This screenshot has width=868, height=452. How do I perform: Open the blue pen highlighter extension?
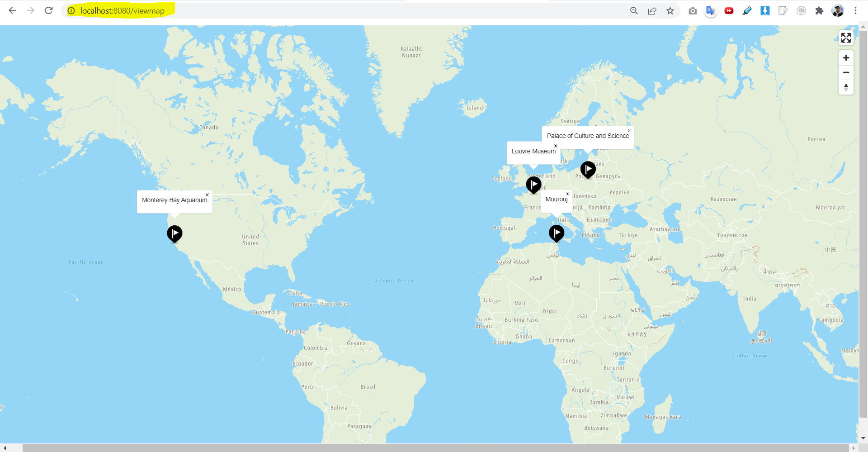click(747, 11)
